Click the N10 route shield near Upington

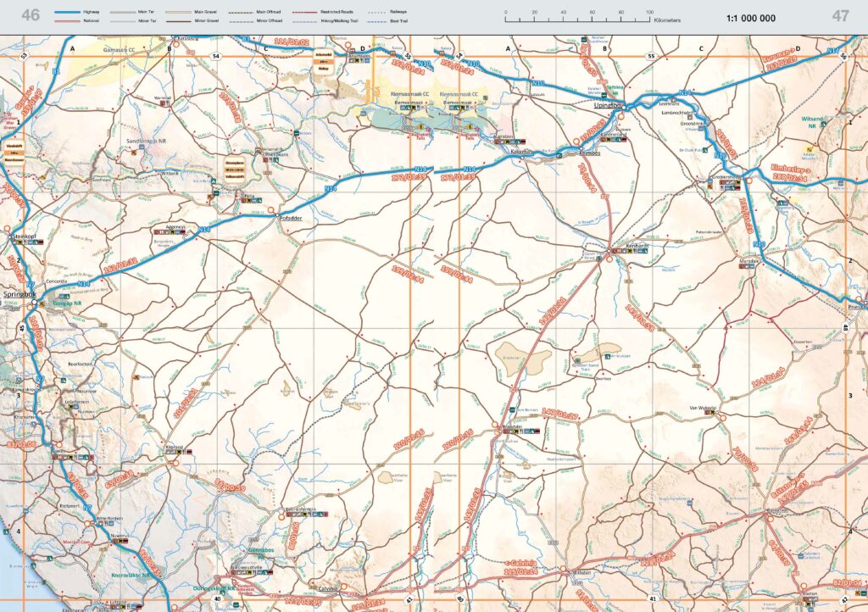[720, 155]
